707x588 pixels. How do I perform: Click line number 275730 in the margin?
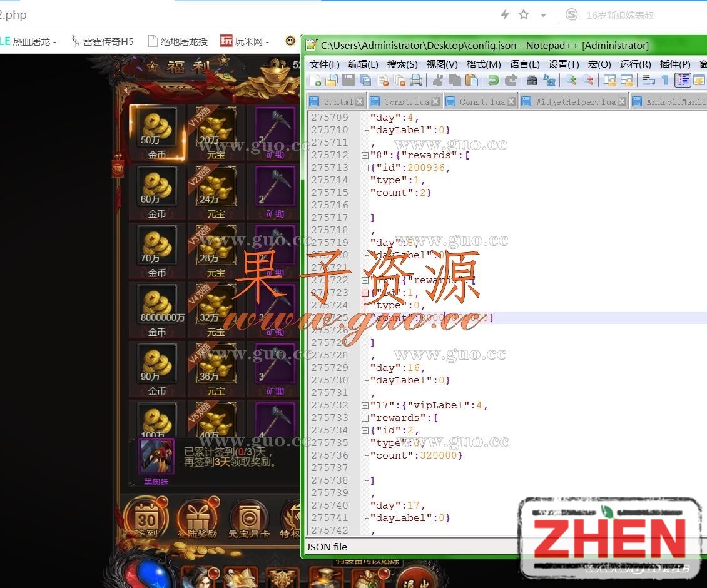click(x=330, y=380)
